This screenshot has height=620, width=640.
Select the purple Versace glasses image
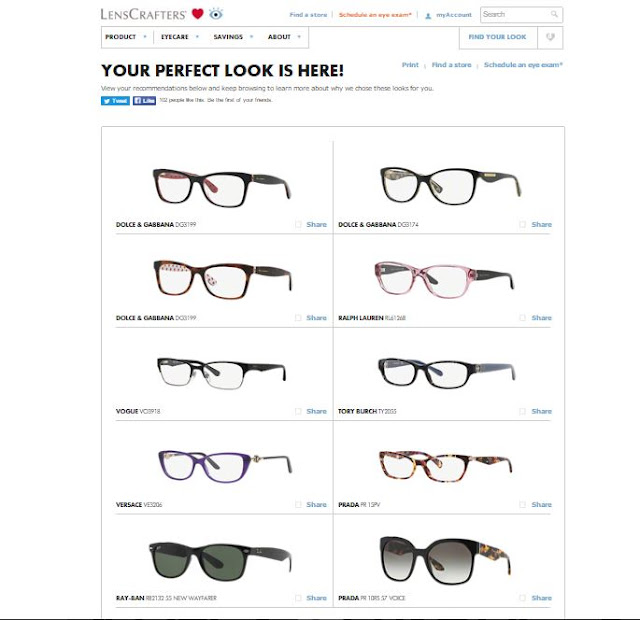click(x=225, y=466)
